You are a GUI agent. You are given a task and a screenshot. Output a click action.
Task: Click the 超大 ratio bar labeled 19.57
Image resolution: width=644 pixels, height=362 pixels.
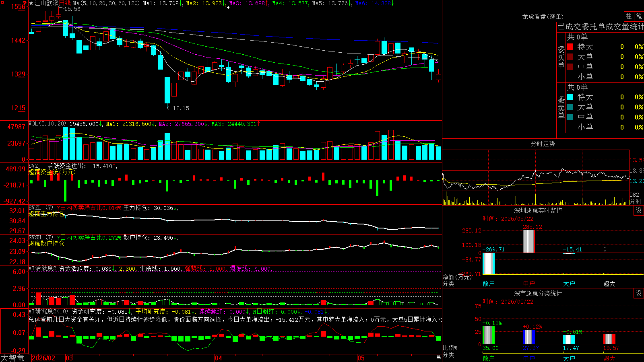pos(609,339)
